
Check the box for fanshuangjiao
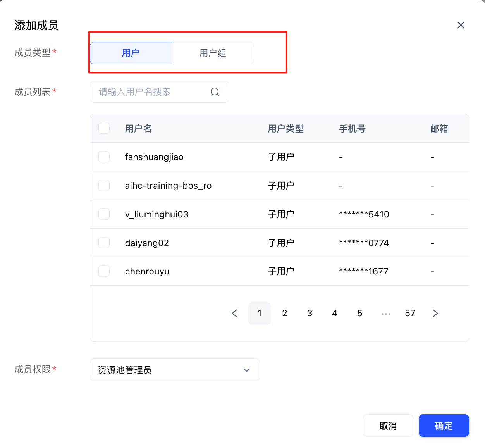tap(104, 157)
